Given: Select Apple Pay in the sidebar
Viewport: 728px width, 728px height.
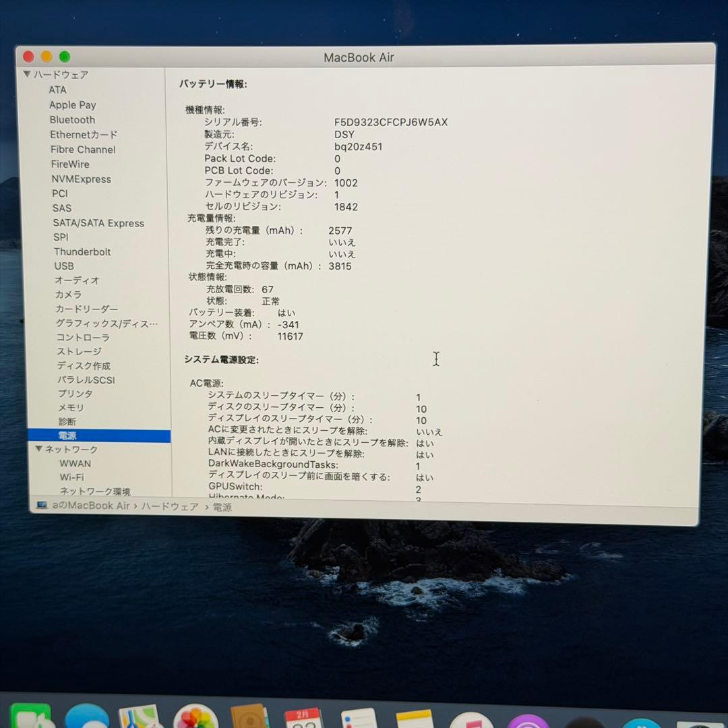Looking at the screenshot, I should point(72,105).
